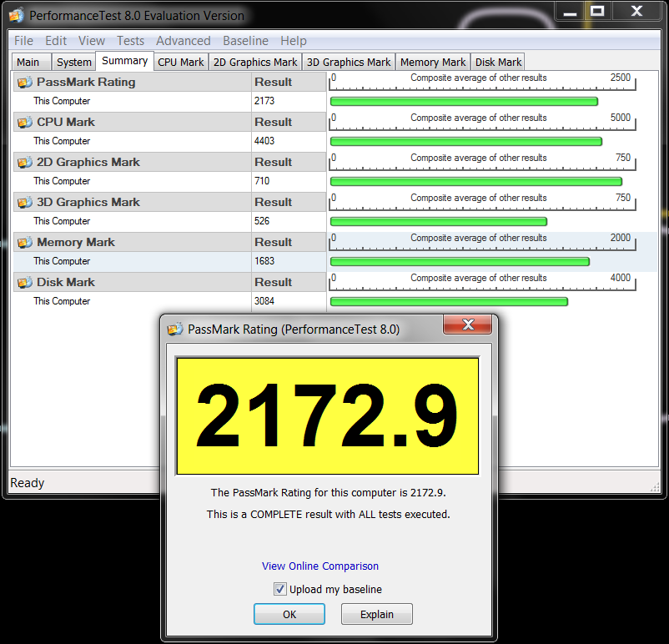The width and height of the screenshot is (669, 644).
Task: Click the PassMark Rating green result bar
Action: click(x=464, y=102)
